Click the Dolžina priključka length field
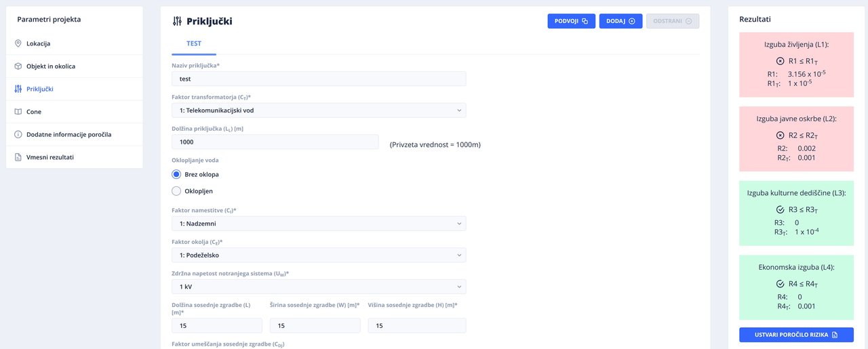This screenshot has width=868, height=349. (275, 142)
